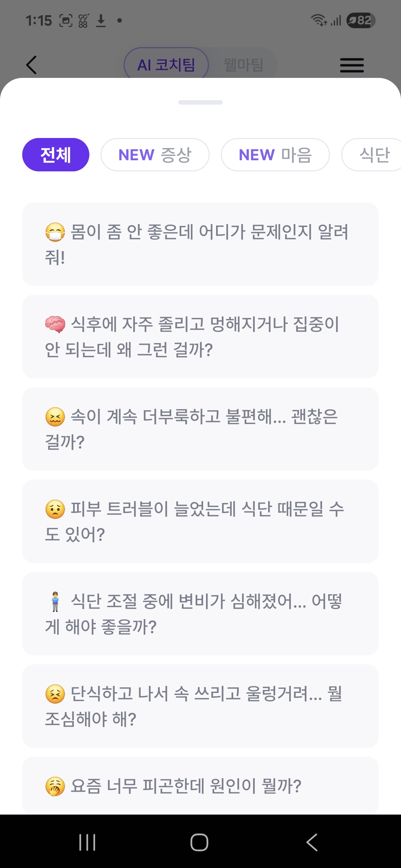401x868 pixels.
Task: Switch to the AI 코치팀 toggle option
Action: [x=166, y=65]
